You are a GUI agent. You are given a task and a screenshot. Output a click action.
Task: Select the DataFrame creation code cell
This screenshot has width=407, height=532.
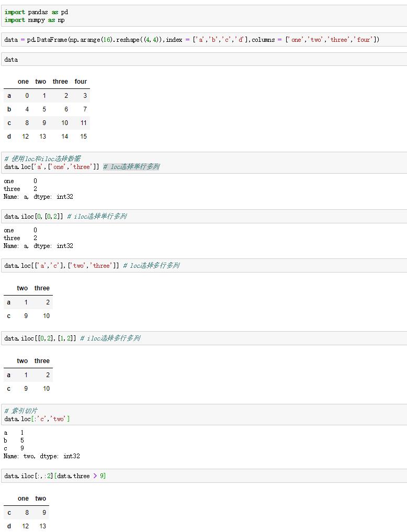(x=204, y=40)
